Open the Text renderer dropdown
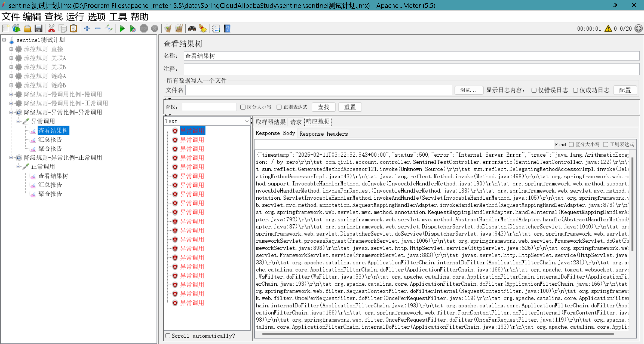Viewport: 644px width, 344px height. (x=207, y=121)
